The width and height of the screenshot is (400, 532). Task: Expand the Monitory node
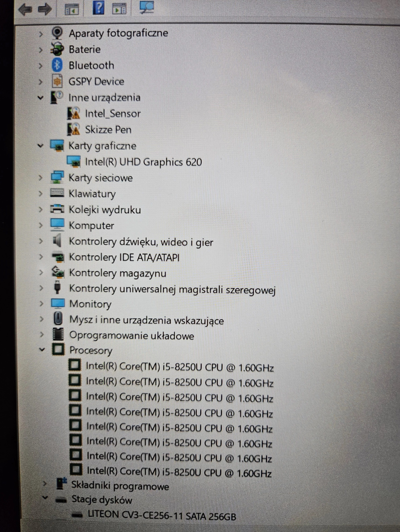[41, 304]
